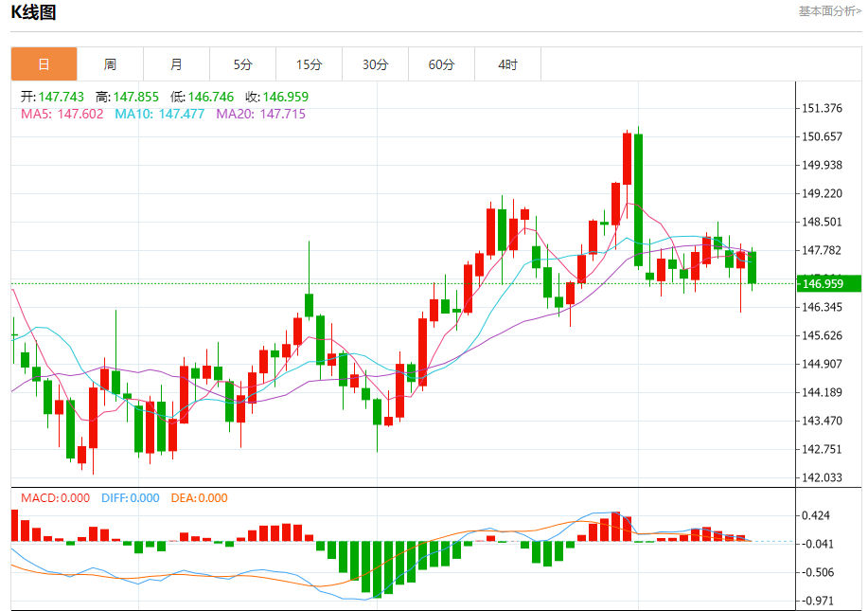Click the MA10: 147.477 legend
This screenshot has width=868, height=611.
(159, 114)
